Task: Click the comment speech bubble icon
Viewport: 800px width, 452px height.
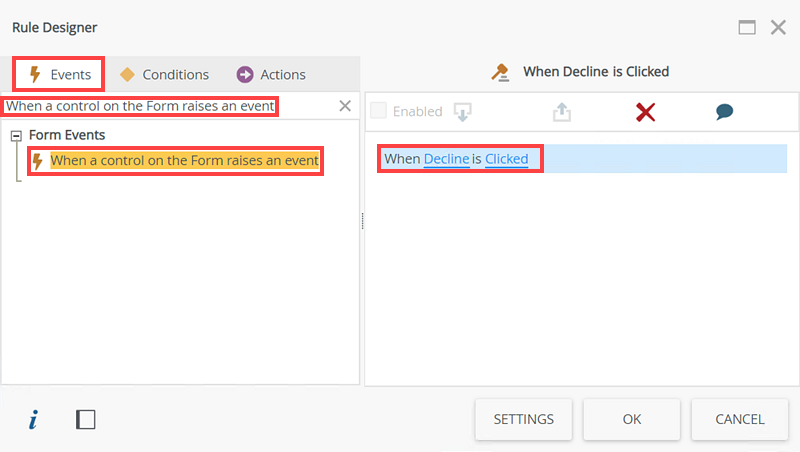Action: [725, 112]
